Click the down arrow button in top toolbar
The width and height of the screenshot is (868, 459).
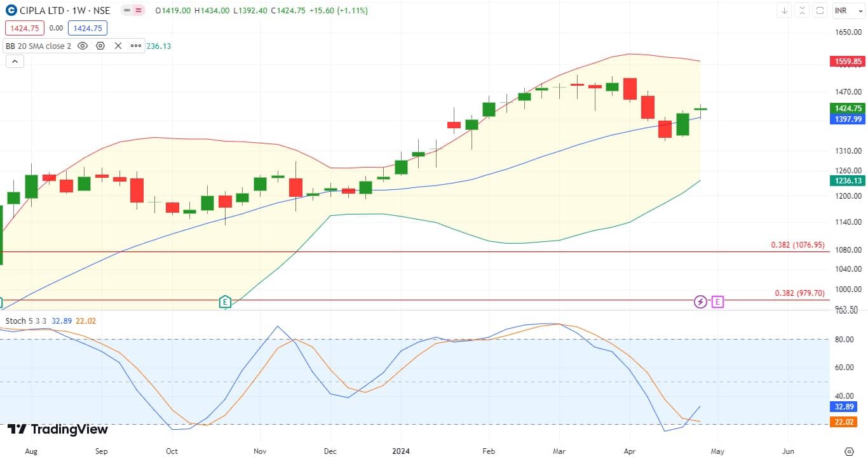pyautogui.click(x=785, y=11)
